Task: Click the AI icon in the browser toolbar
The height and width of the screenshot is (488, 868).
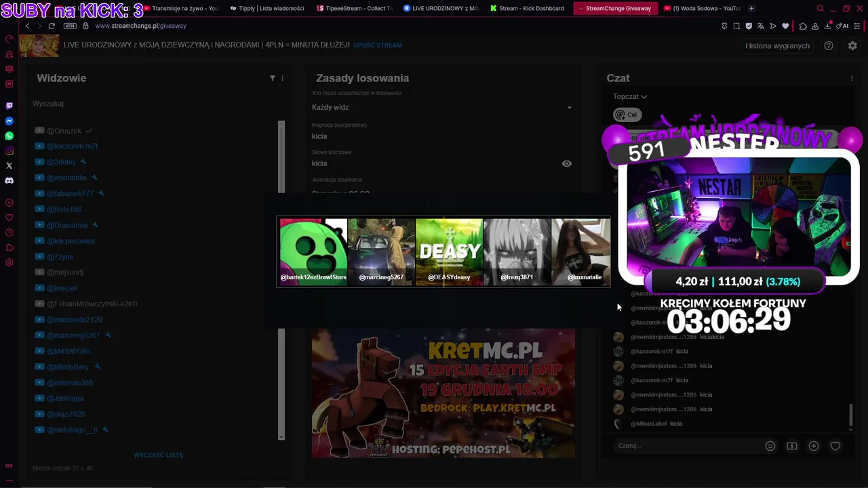Action: pos(842,26)
